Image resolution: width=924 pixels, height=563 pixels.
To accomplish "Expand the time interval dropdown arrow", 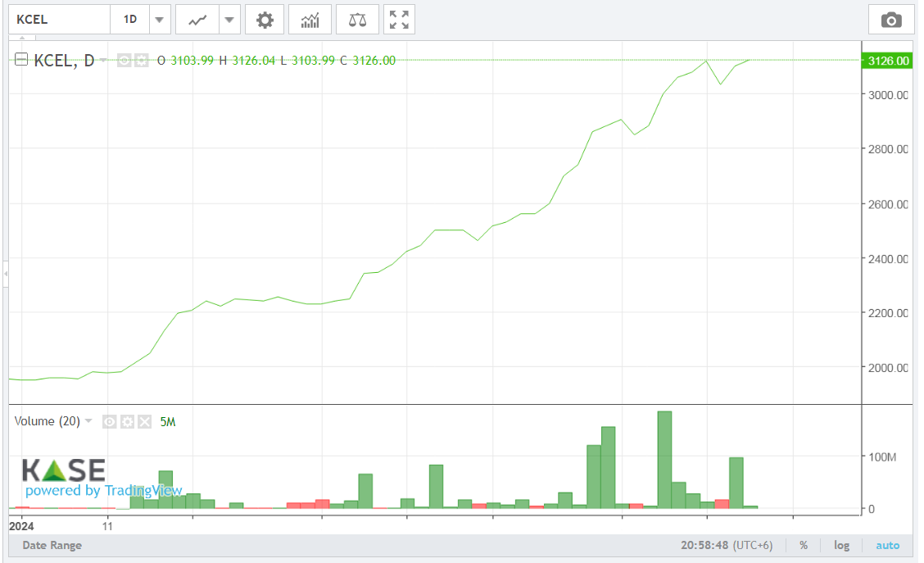I will [160, 20].
